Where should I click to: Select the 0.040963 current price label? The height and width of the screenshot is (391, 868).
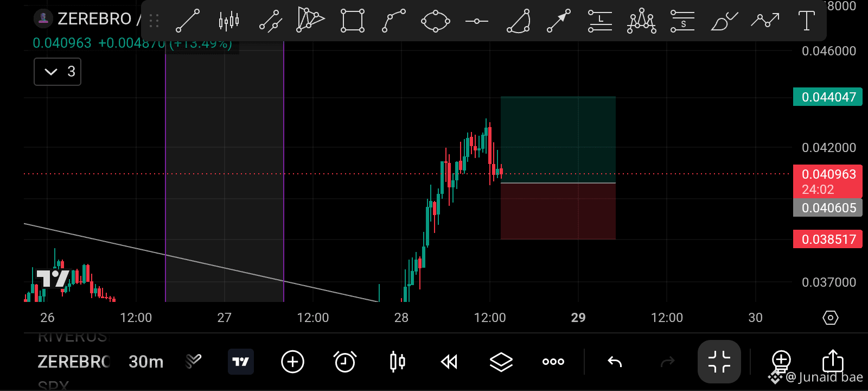pos(828,181)
